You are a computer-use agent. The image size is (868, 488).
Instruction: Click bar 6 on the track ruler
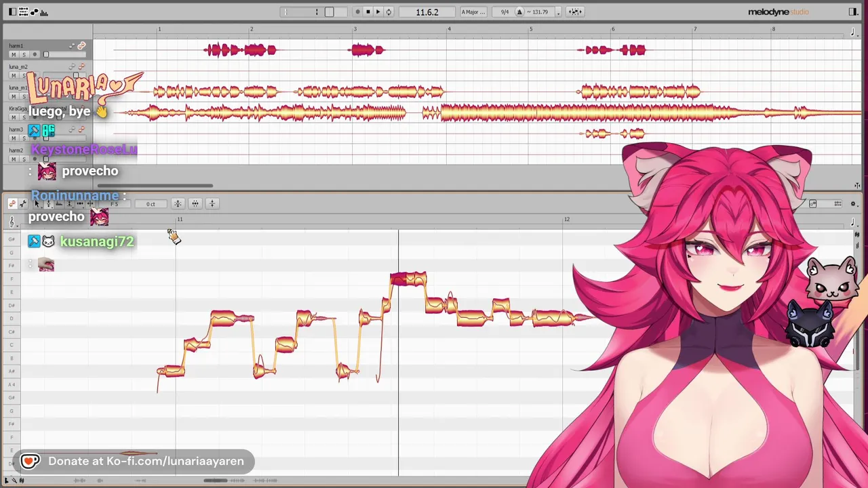click(613, 29)
